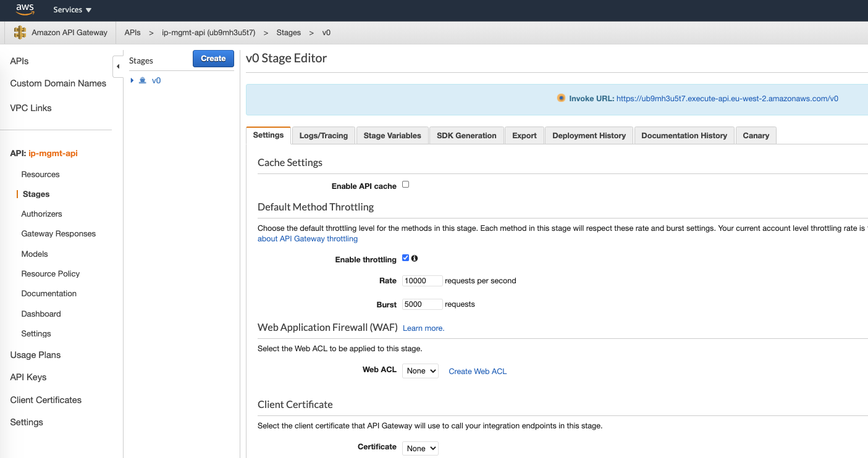Uncheck the Enable throttling checkbox

point(406,258)
